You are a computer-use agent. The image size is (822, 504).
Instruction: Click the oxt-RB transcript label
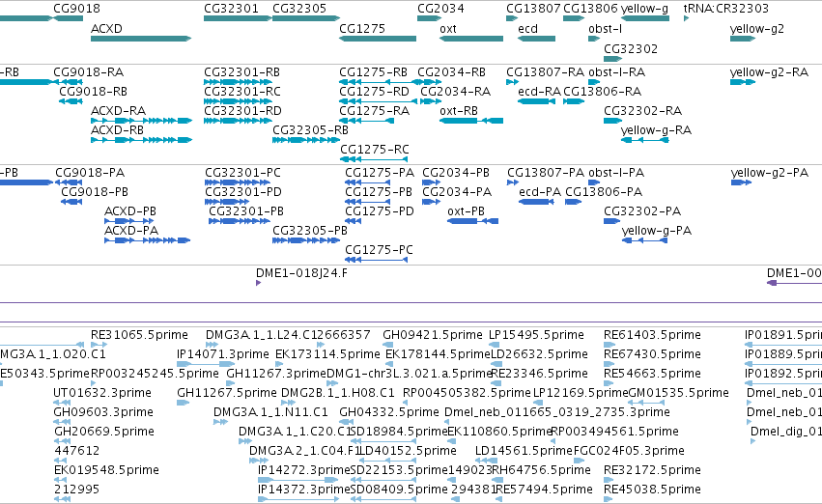point(459,111)
